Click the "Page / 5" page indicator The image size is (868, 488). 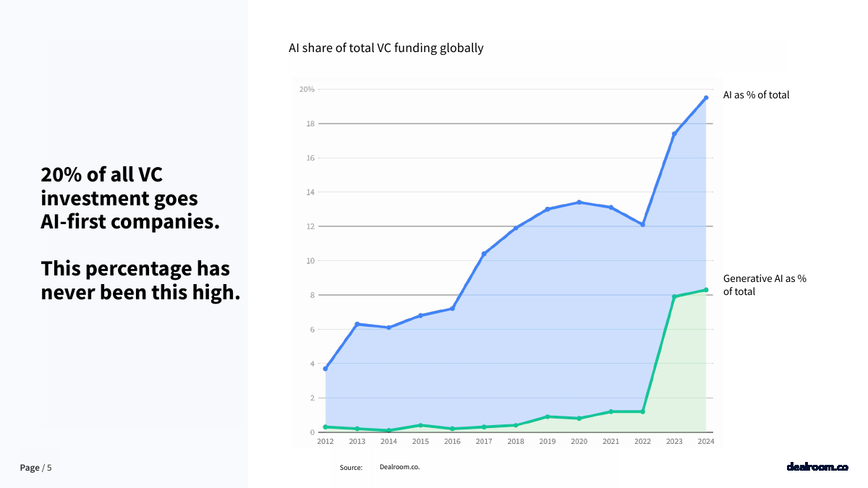click(x=35, y=468)
